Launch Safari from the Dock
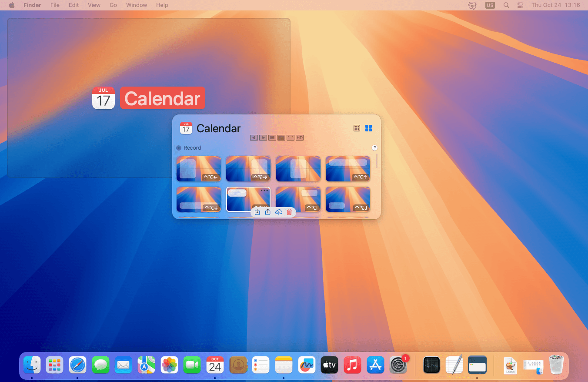 [x=78, y=365]
